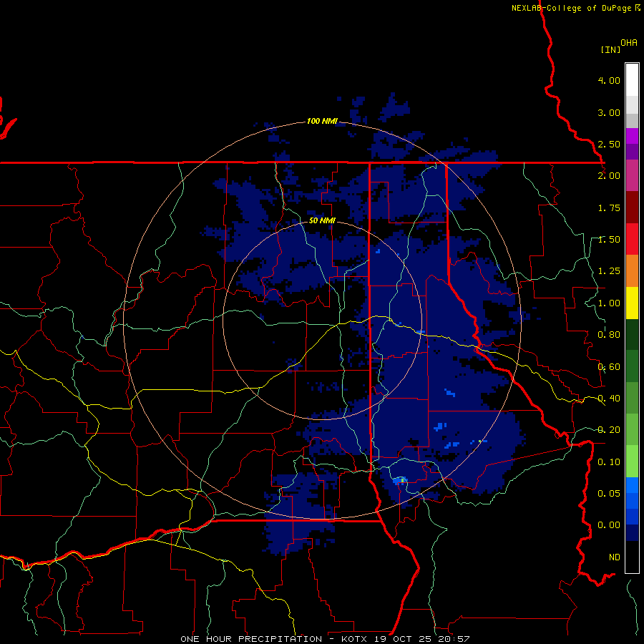644x644 pixels.
Task: Select the dark red 1.75 legend swatch
Action: [x=632, y=208]
